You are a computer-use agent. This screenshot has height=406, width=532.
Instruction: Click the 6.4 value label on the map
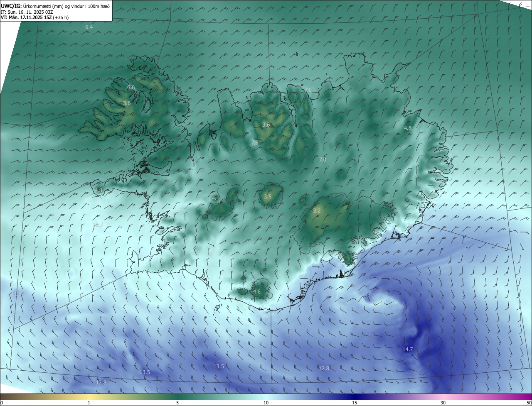click(89, 27)
